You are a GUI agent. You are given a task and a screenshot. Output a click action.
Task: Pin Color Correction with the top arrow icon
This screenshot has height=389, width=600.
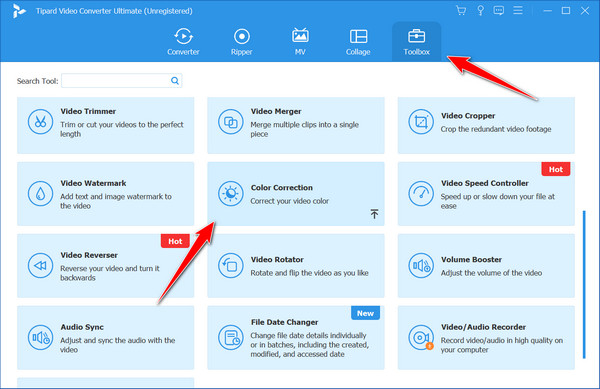point(374,214)
